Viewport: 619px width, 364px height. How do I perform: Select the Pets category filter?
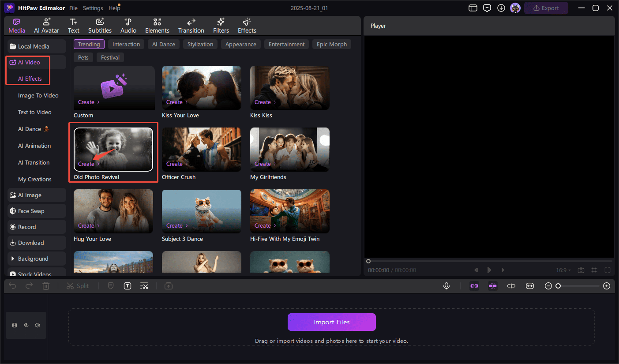point(83,57)
